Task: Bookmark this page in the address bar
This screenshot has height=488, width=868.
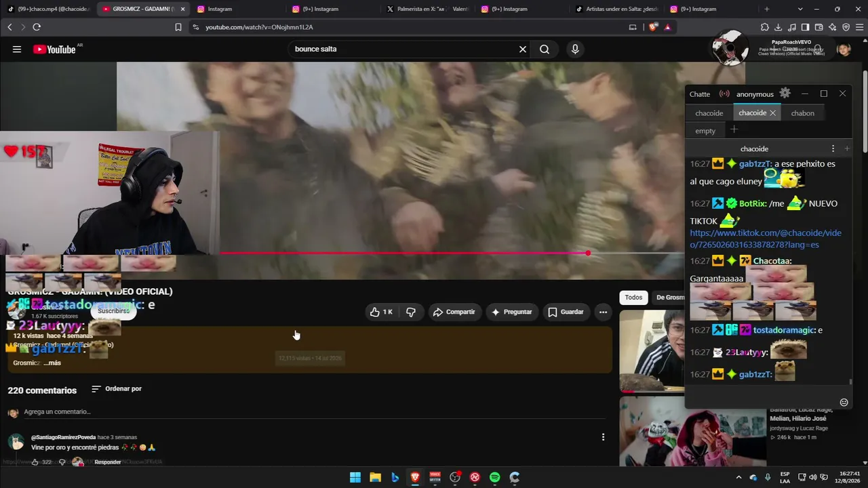Action: (x=178, y=27)
